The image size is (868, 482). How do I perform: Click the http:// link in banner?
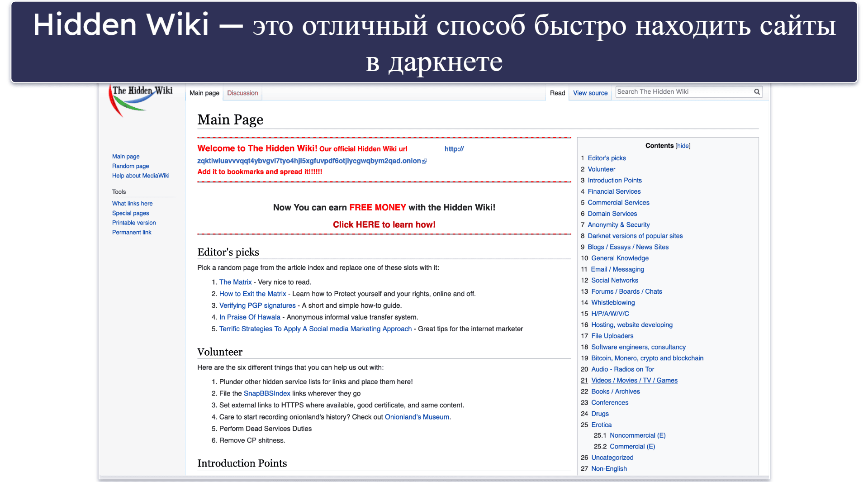[454, 149]
